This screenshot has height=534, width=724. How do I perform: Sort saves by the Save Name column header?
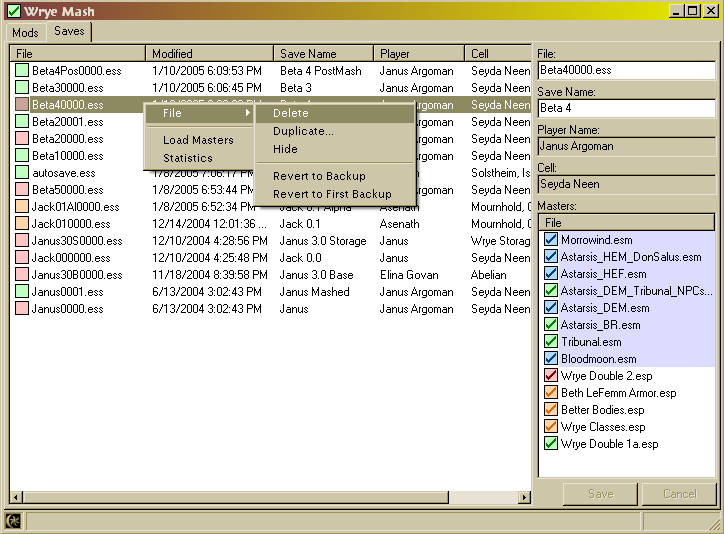(x=324, y=54)
